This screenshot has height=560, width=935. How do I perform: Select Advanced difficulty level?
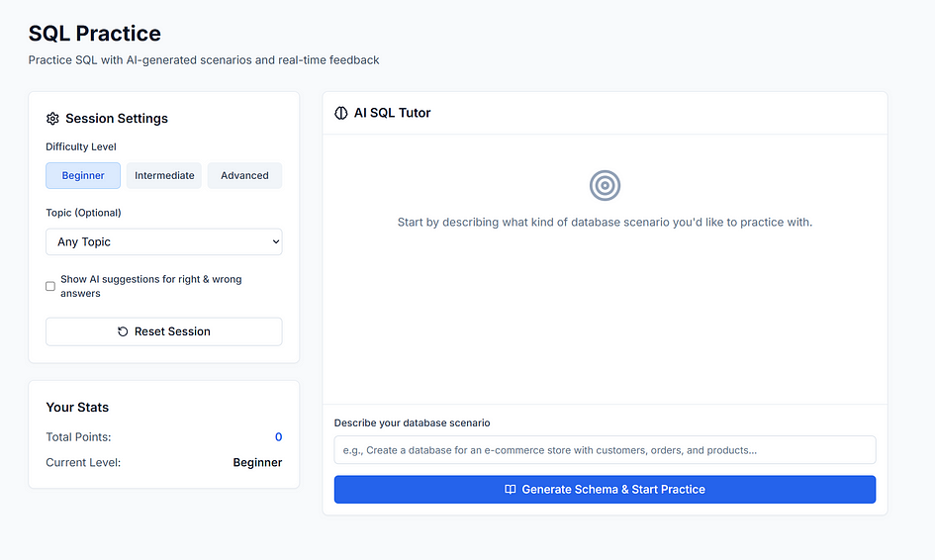[244, 176]
